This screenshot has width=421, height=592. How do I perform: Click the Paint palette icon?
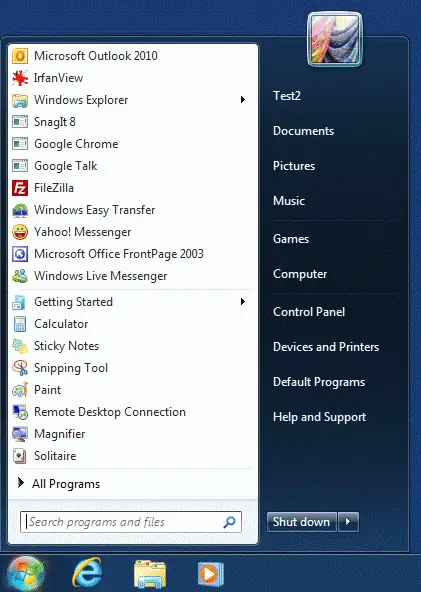point(20,390)
